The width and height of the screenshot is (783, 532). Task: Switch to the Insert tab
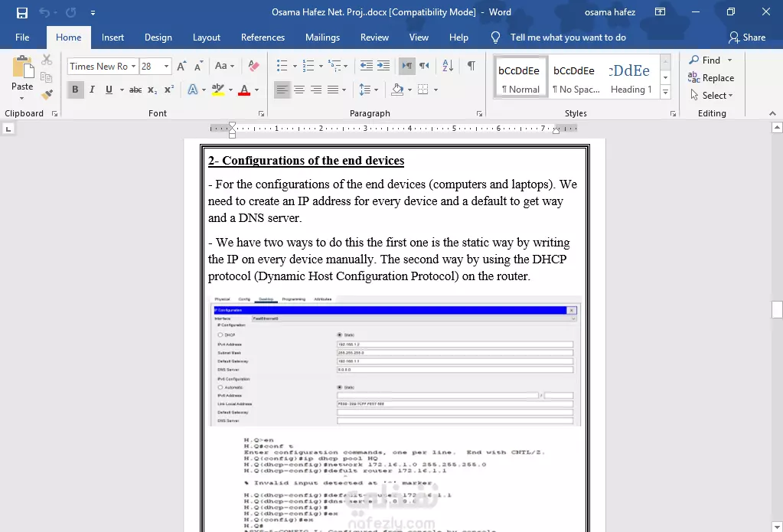pyautogui.click(x=113, y=38)
